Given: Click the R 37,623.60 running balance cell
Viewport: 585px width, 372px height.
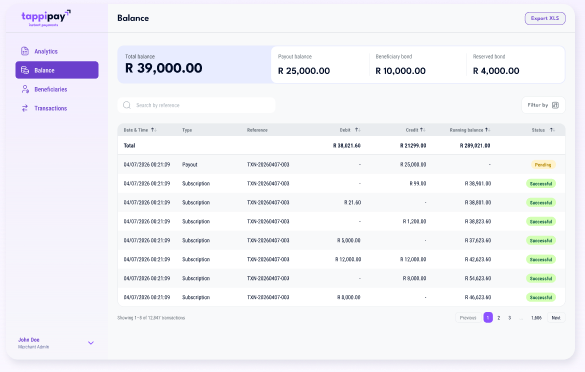Looking at the screenshot, I should 478,241.
